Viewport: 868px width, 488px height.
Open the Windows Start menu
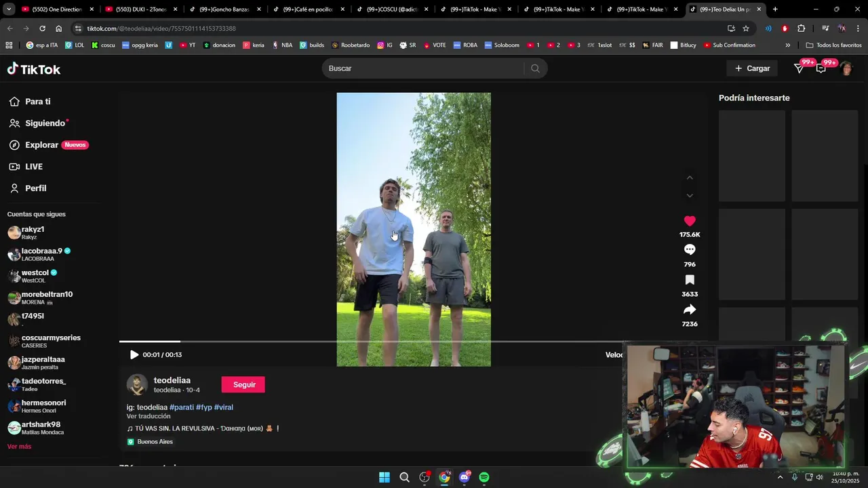[384, 477]
